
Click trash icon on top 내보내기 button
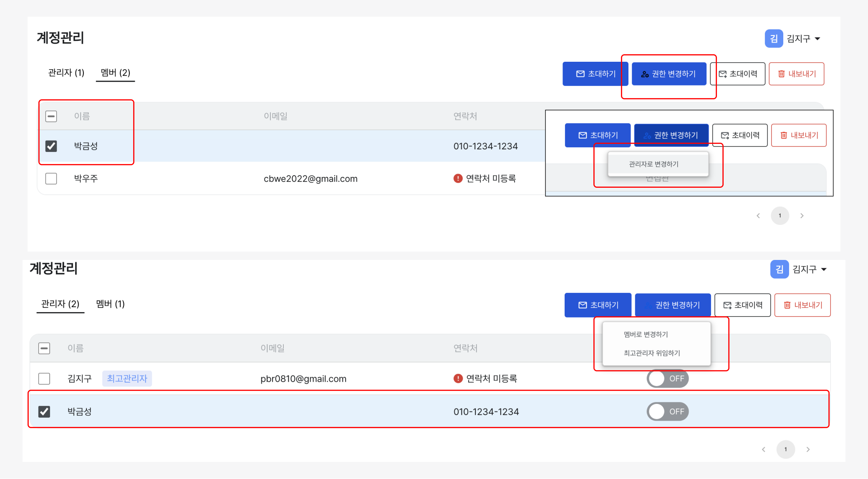click(781, 74)
